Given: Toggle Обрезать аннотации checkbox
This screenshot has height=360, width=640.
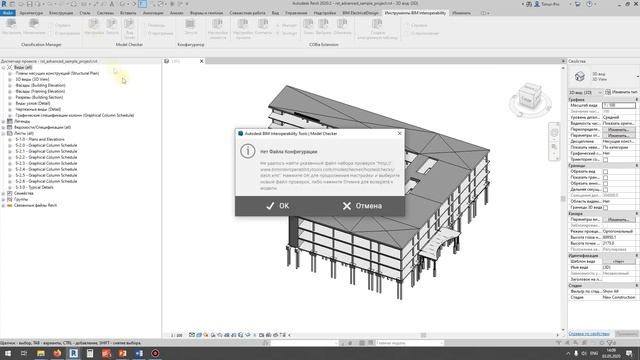Looking at the screenshot, I should coord(605,184).
